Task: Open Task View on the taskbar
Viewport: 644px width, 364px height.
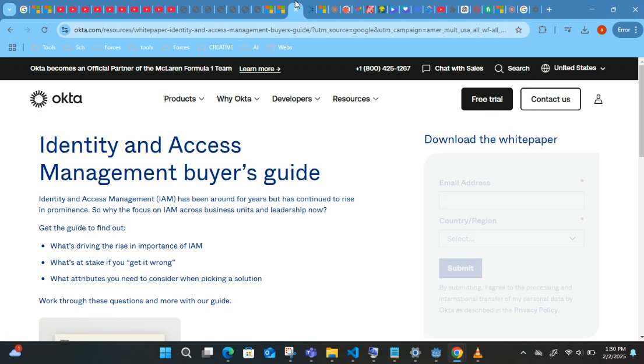Action: [207, 353]
